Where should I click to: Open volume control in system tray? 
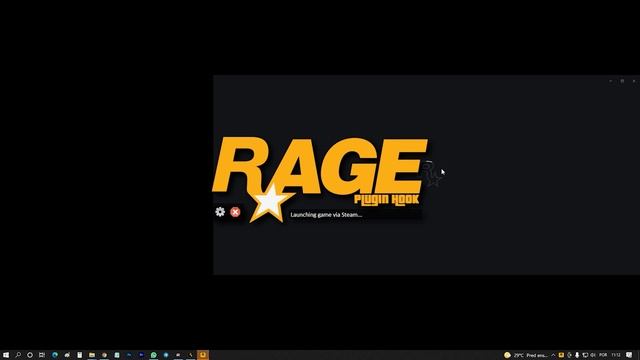[x=593, y=355]
